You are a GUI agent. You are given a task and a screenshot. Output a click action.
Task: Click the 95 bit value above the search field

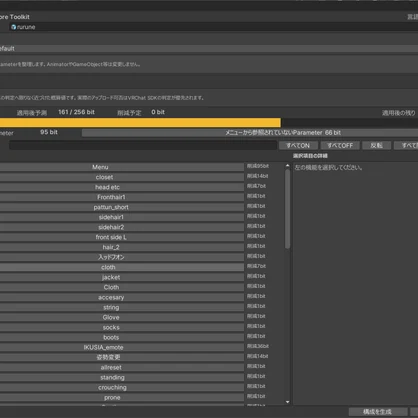(x=49, y=132)
